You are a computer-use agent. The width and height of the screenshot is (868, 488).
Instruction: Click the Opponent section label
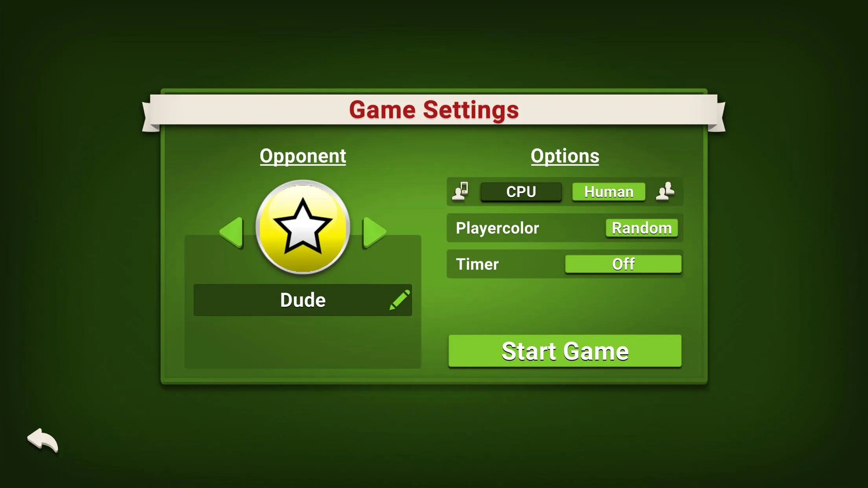pyautogui.click(x=303, y=156)
